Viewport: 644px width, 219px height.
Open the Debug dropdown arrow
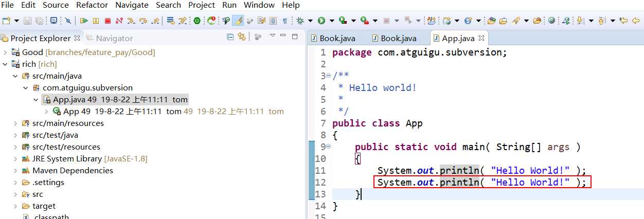(x=310, y=21)
